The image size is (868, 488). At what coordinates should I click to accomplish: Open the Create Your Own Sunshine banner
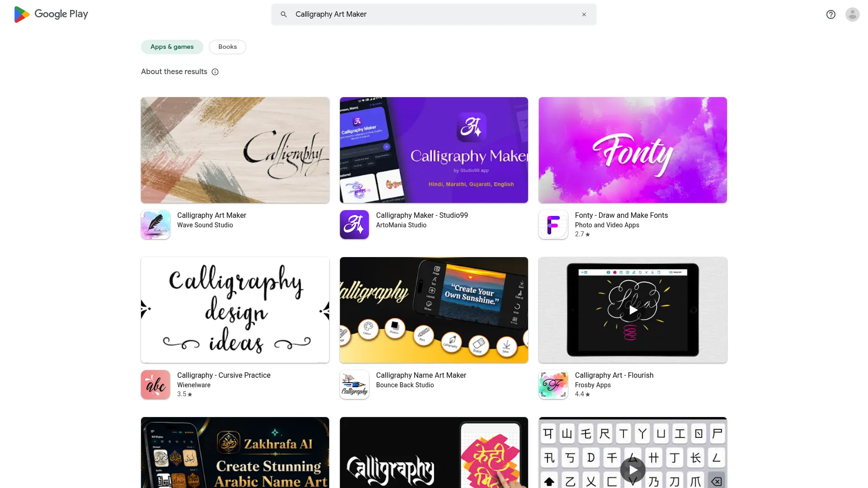(434, 310)
